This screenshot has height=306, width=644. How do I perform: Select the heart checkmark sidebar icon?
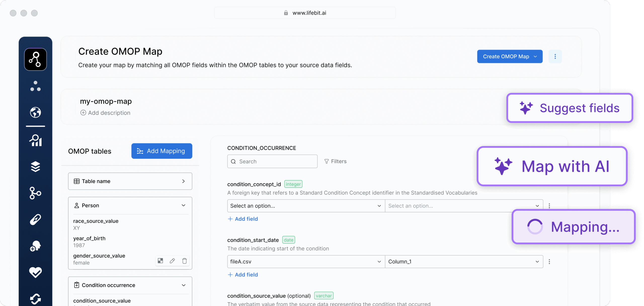click(x=35, y=272)
